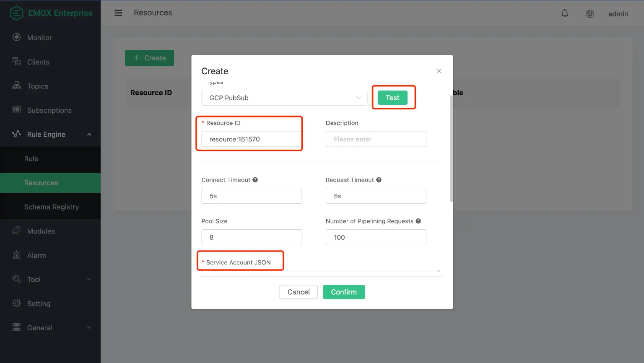The image size is (644, 363).
Task: Click the EMQX Enterprise logo
Action: (50, 13)
